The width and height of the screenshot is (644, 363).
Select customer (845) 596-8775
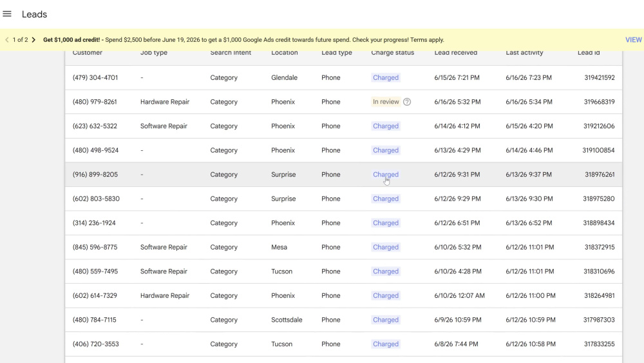click(95, 248)
